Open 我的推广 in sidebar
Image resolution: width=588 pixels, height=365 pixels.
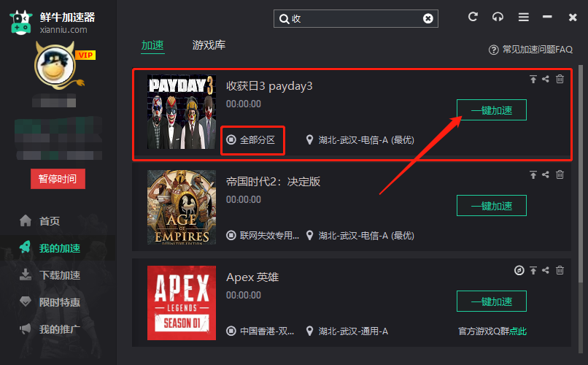point(58,329)
